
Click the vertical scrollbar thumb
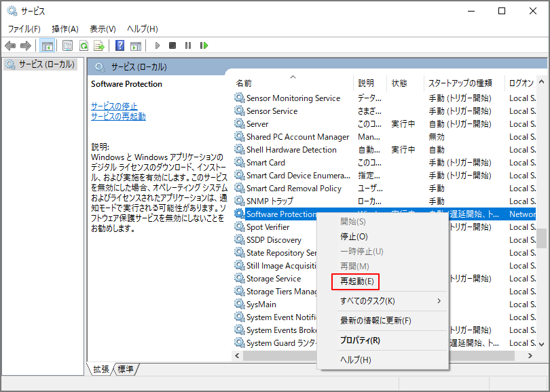click(542, 238)
